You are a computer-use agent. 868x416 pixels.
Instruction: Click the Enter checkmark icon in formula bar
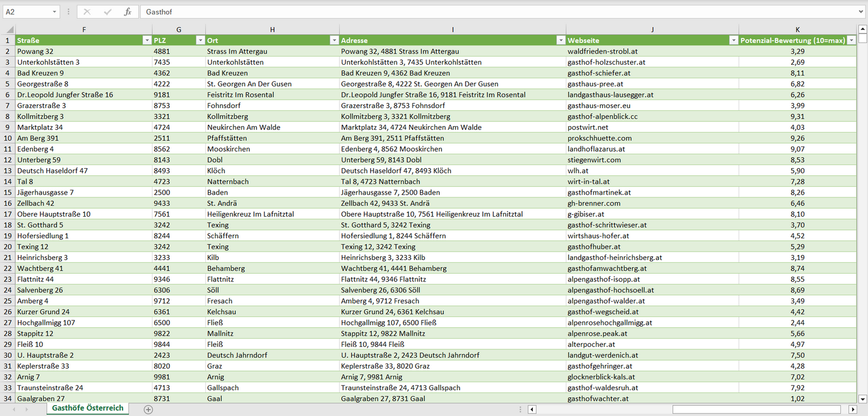108,12
